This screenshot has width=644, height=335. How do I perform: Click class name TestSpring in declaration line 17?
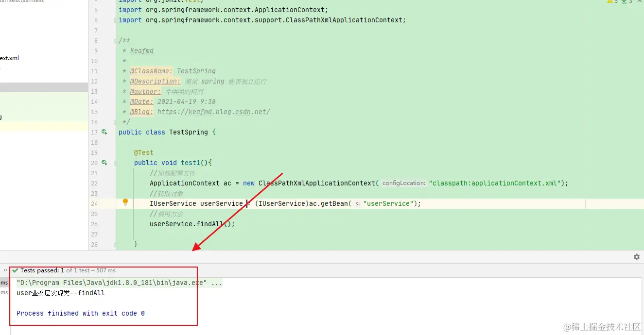(x=189, y=132)
